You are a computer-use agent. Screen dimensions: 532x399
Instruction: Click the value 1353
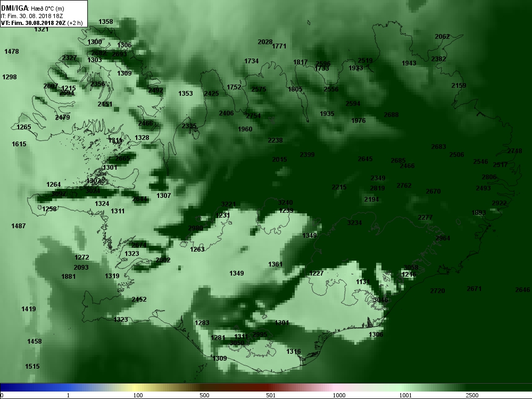186,93
